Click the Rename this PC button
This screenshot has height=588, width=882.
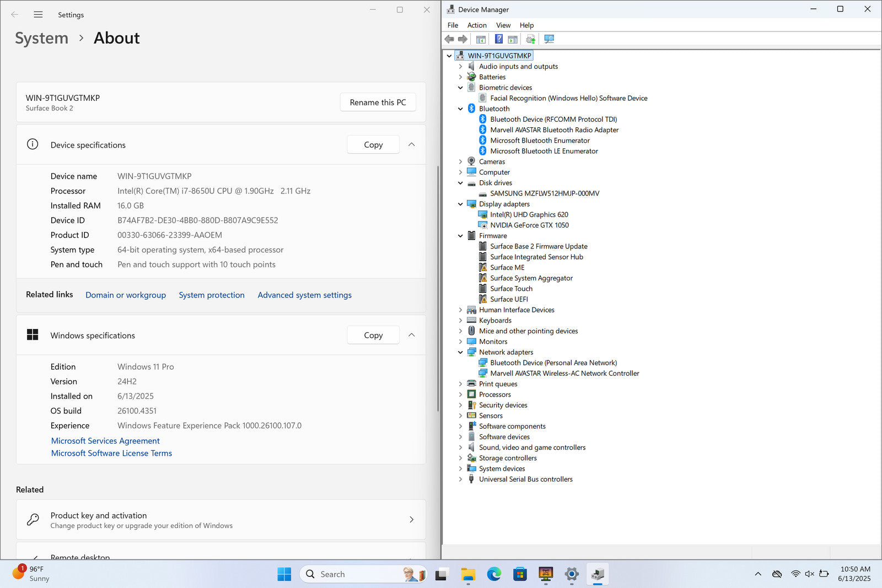[378, 103]
